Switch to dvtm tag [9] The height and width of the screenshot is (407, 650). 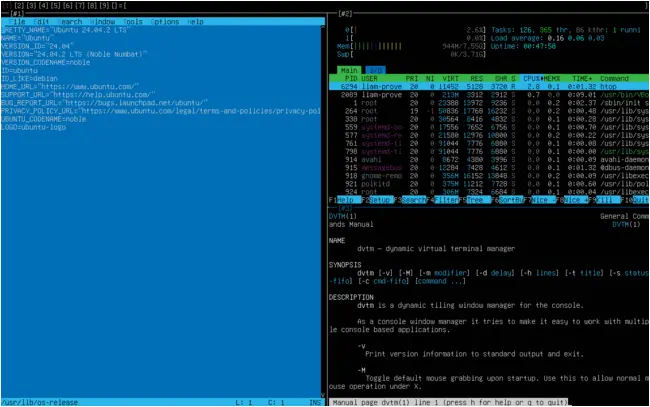pyautogui.click(x=104, y=6)
